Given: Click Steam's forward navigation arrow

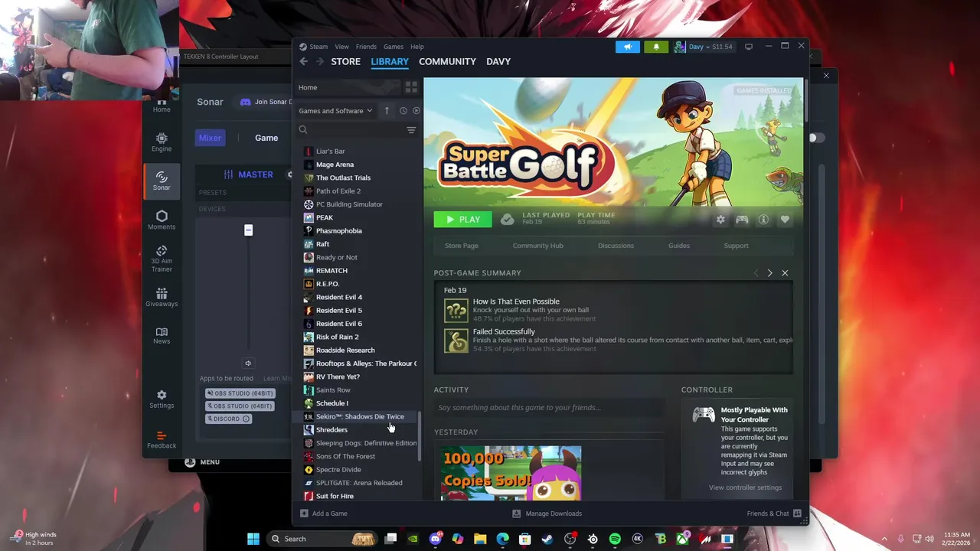Looking at the screenshot, I should pyautogui.click(x=320, y=61).
